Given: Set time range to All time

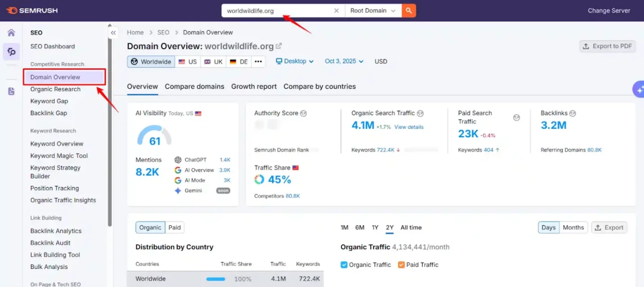Looking at the screenshot, I should tap(411, 228).
